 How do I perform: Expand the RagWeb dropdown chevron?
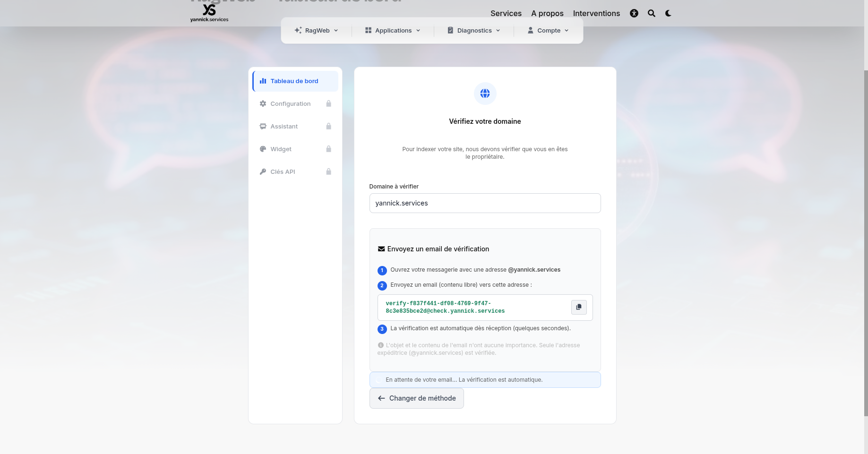(336, 31)
